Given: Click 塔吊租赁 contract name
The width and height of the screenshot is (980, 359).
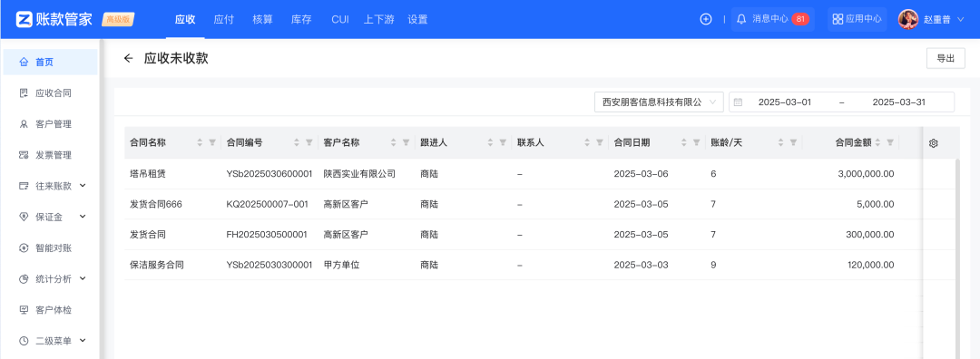Looking at the screenshot, I should 148,173.
